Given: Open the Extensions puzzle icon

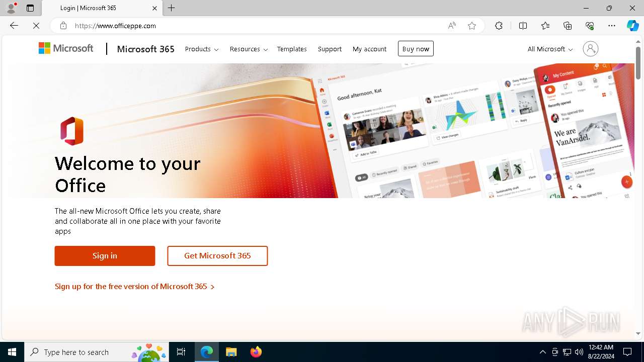Looking at the screenshot, I should pos(499,26).
